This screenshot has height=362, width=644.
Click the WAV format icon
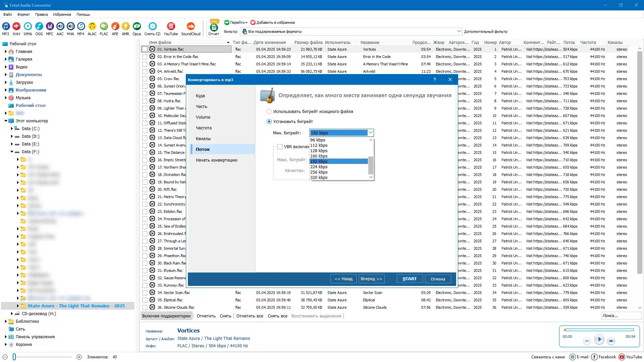click(x=16, y=27)
